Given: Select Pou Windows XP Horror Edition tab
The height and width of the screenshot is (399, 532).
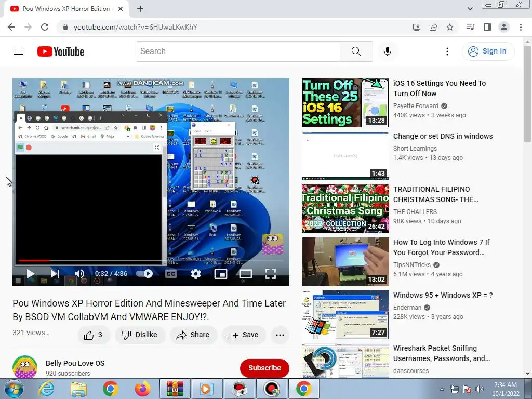Looking at the screenshot, I should [66, 9].
